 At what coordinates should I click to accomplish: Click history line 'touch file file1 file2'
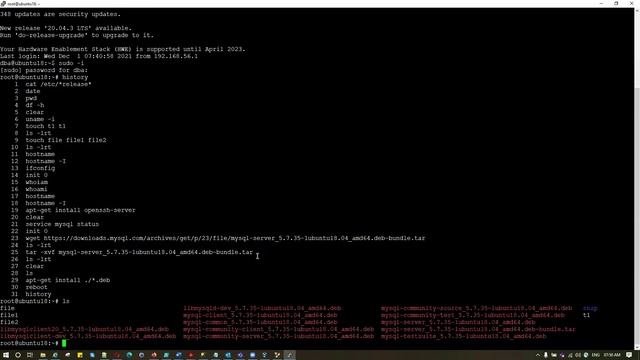(66, 140)
